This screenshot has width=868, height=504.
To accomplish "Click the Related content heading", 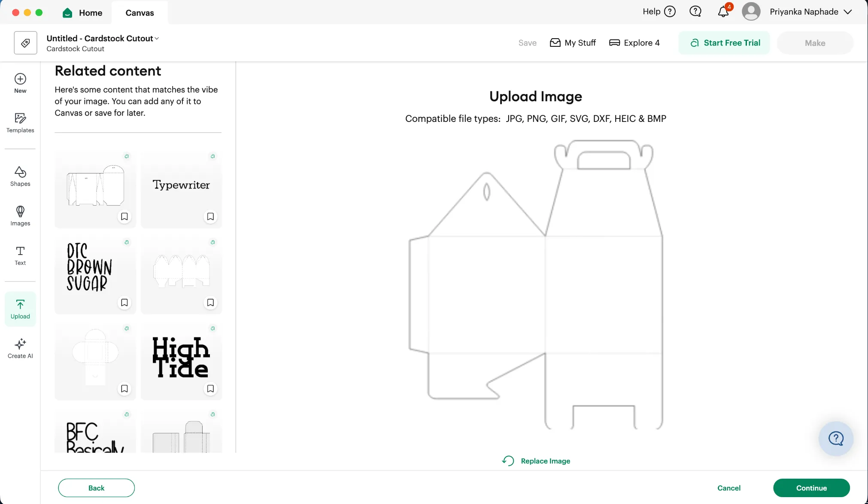I will pyautogui.click(x=108, y=71).
